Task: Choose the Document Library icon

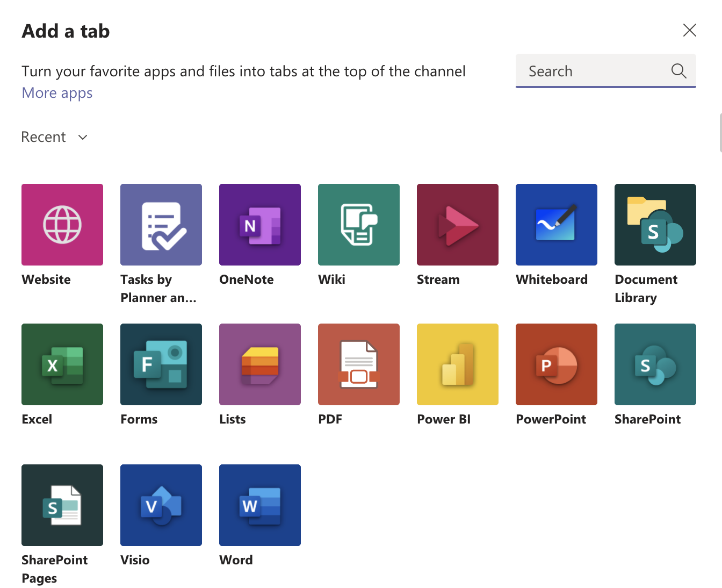Action: (655, 225)
